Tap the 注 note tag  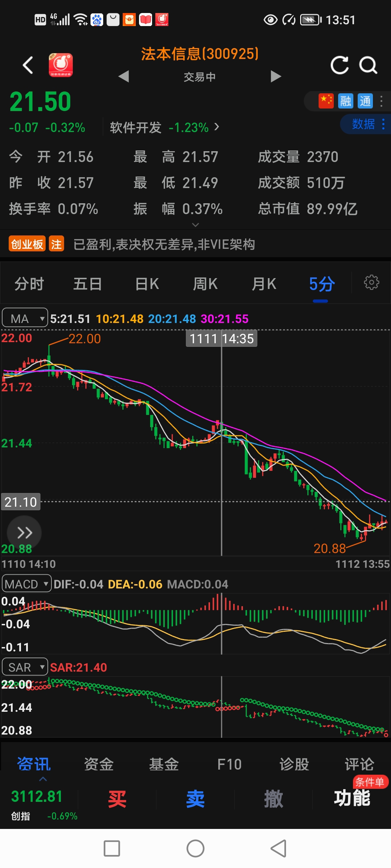tap(56, 244)
